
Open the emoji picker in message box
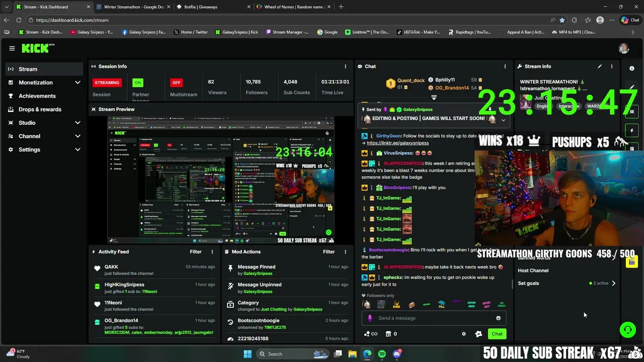click(x=498, y=318)
